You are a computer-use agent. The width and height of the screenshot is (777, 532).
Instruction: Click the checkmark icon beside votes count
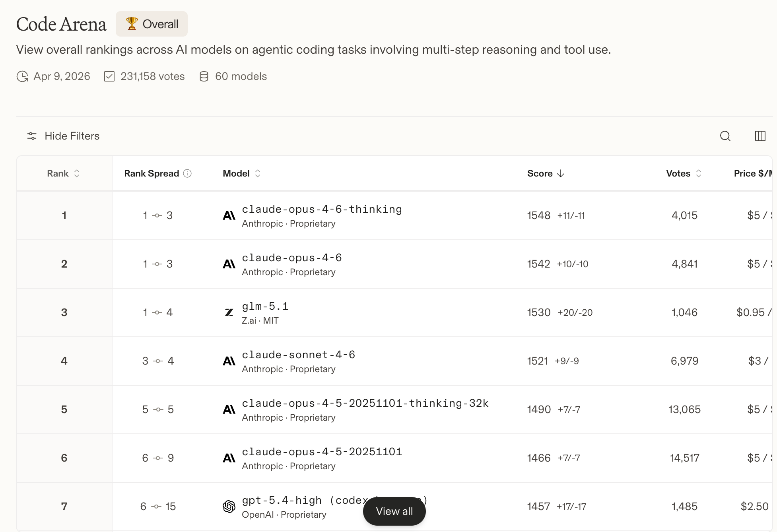(109, 76)
